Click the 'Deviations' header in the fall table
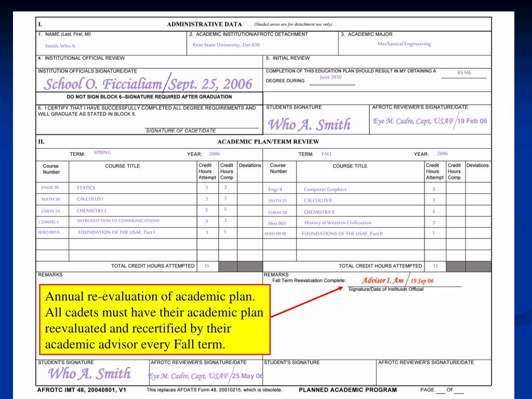Viewport: 532px width, 399px height. [477, 165]
